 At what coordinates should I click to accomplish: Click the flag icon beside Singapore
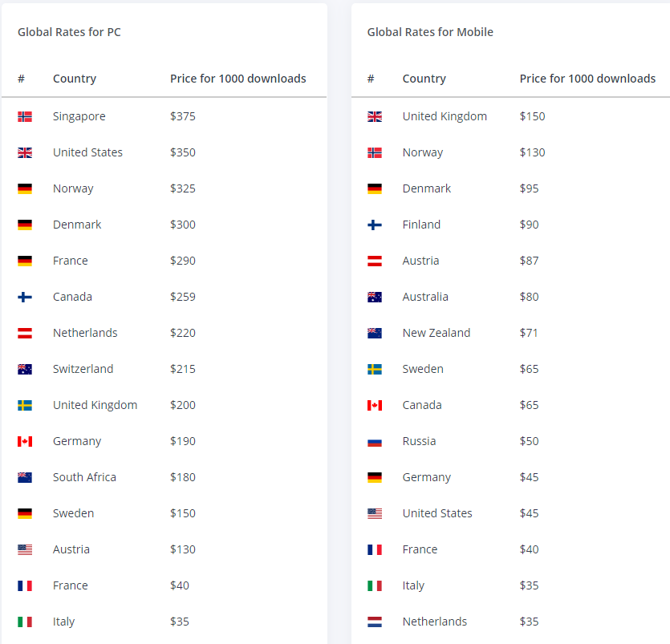[25, 116]
